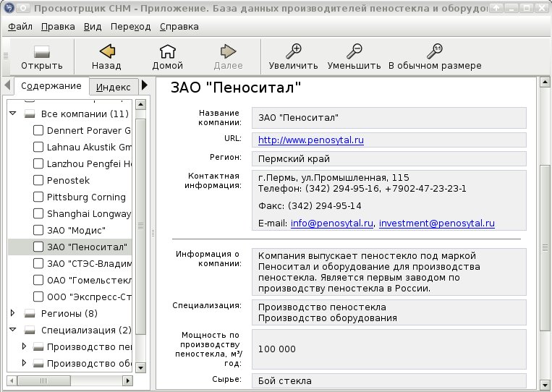This screenshot has width=552, height=392.
Task: Switch to the Содержание tab
Action: click(51, 86)
